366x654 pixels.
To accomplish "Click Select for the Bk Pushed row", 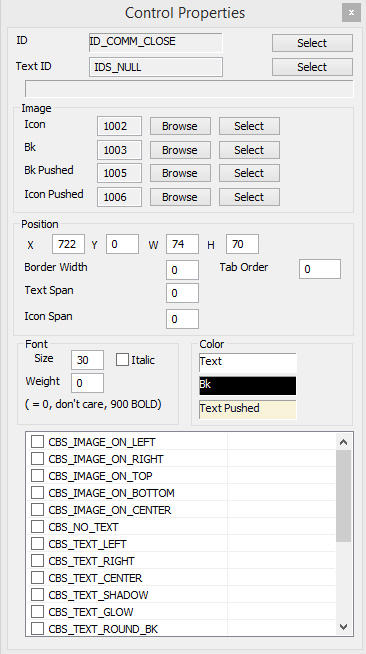I will [249, 173].
